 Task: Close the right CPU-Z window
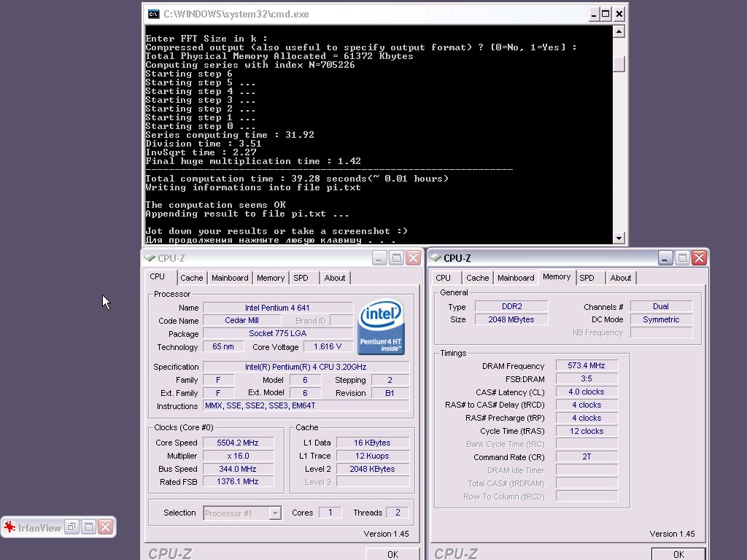(699, 257)
